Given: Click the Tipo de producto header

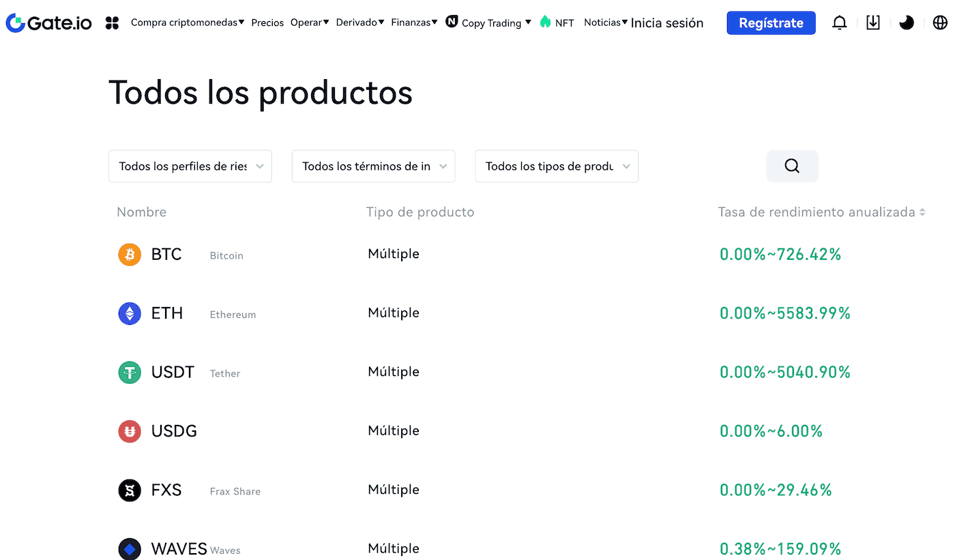Looking at the screenshot, I should 420,212.
